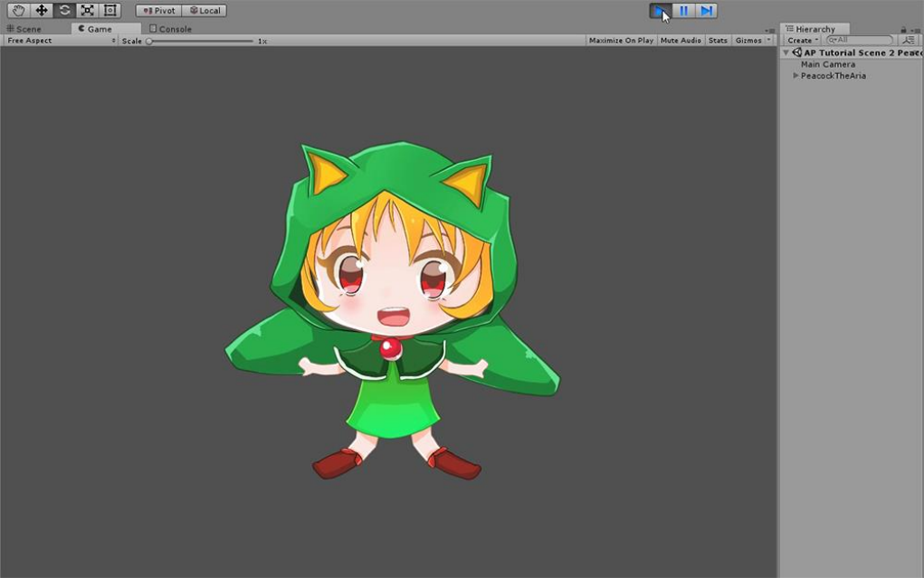Select the Move tool
Viewport: 924px width, 578px height.
click(x=42, y=11)
